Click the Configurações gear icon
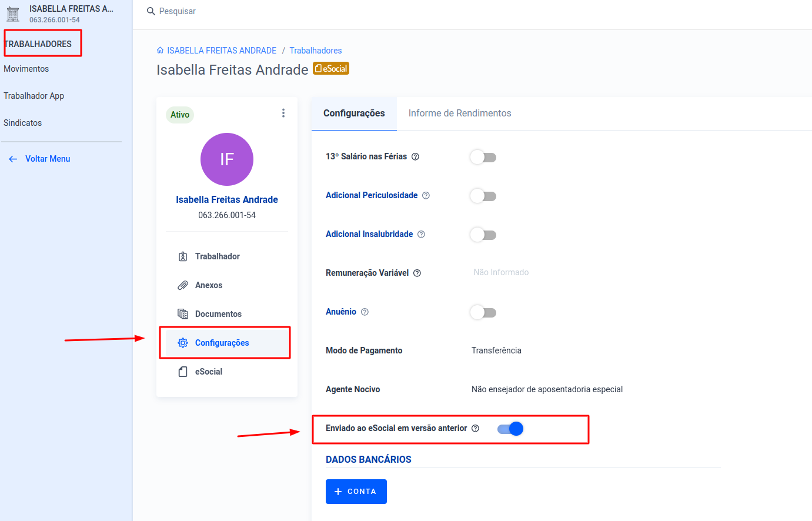Image resolution: width=812 pixels, height=521 pixels. pos(183,343)
